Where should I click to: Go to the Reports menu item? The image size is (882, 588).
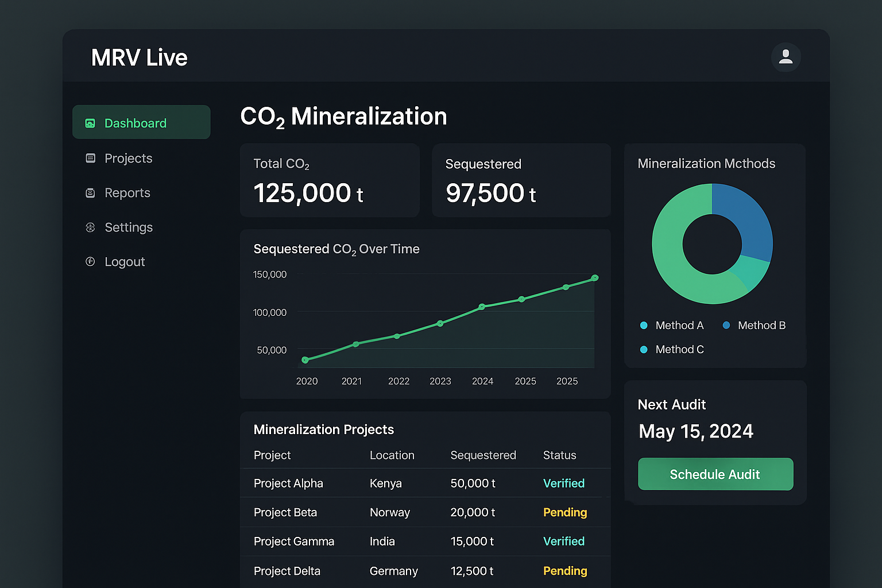point(127,193)
